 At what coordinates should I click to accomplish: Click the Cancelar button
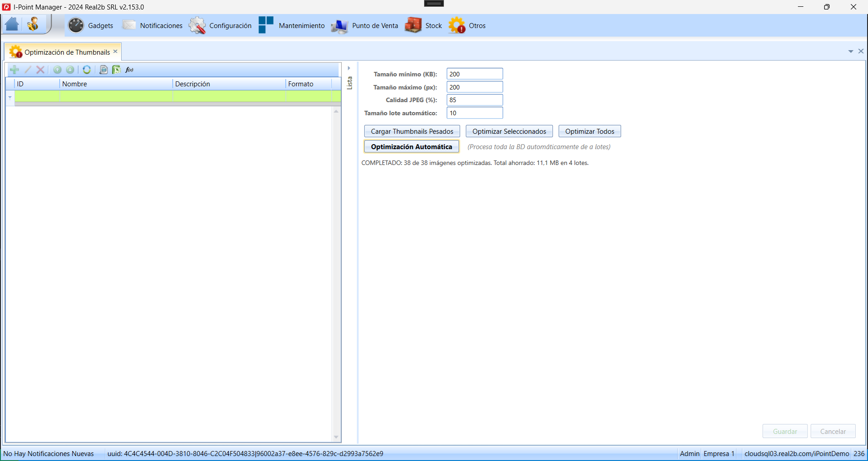(833, 432)
